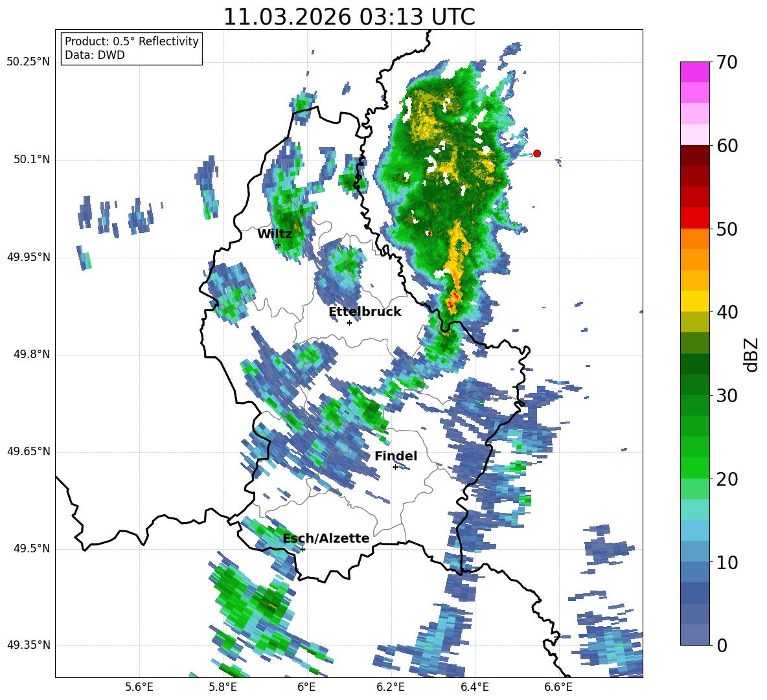This screenshot has height=700, width=767.
Task: Click the 6.2°E longitude label
Action: [391, 687]
